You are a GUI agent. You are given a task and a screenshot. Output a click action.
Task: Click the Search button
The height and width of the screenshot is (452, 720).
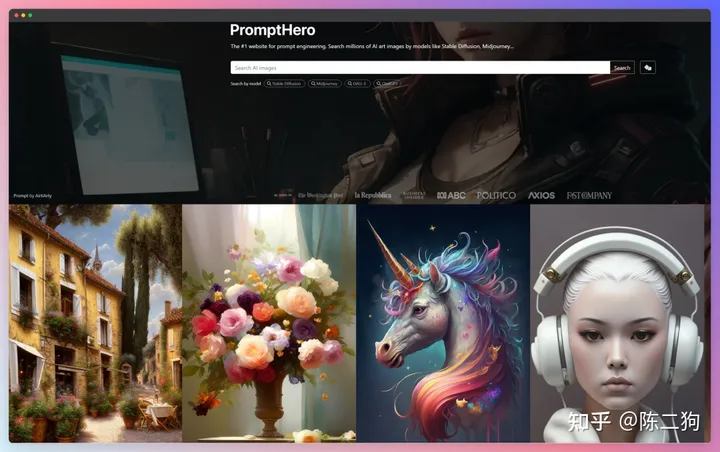(x=622, y=68)
